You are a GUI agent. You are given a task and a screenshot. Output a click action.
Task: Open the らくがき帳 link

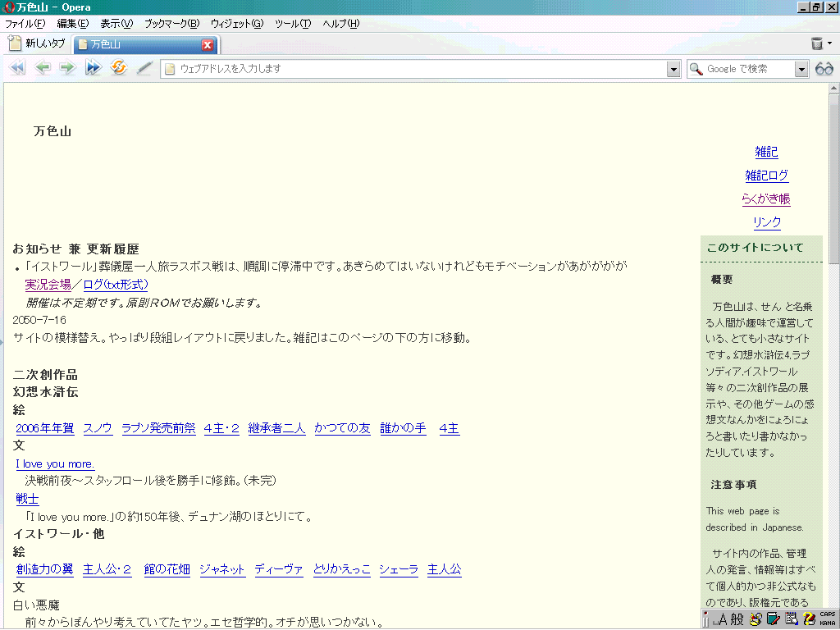(x=766, y=199)
